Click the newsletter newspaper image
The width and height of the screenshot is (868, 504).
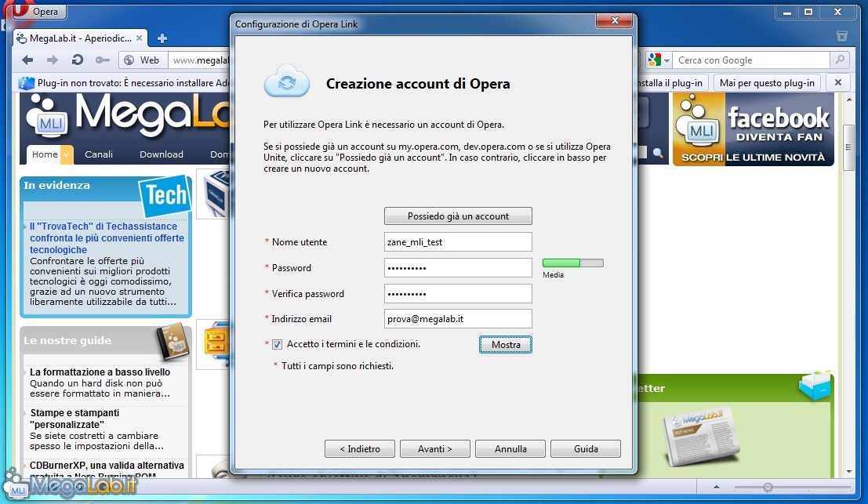coord(701,436)
